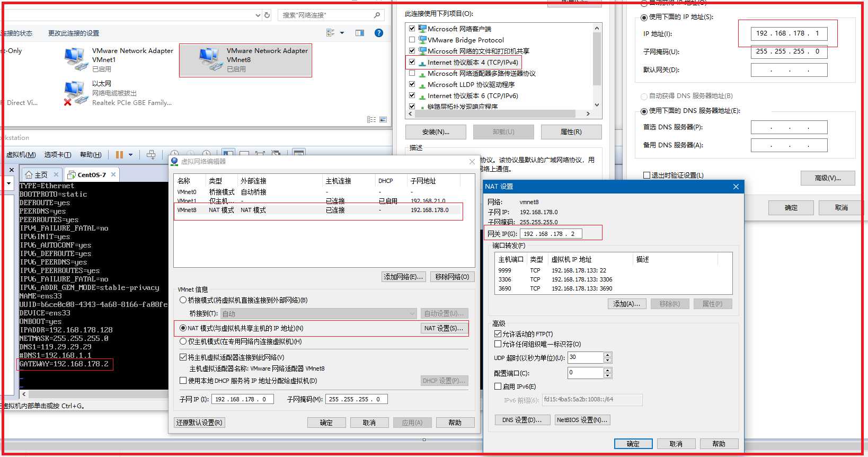The image size is (868, 457).
Task: Click 属性(R) button in adapter properties
Action: pyautogui.click(x=571, y=132)
